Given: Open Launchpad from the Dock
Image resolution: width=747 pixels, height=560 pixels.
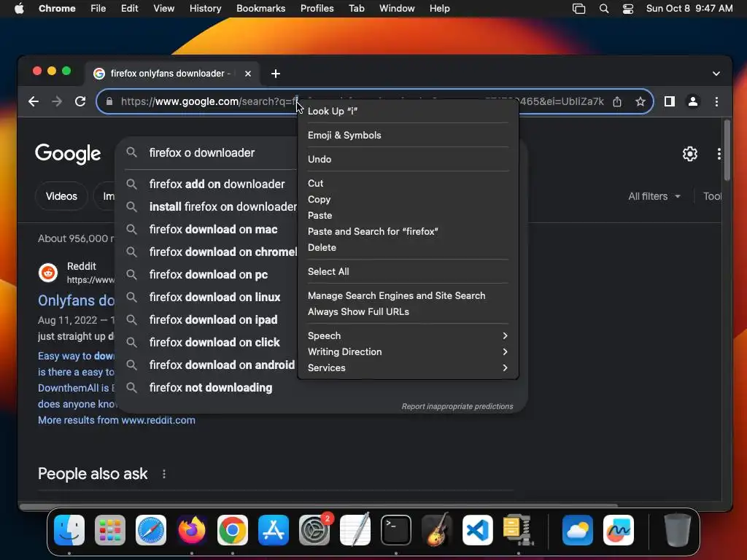Looking at the screenshot, I should point(110,530).
